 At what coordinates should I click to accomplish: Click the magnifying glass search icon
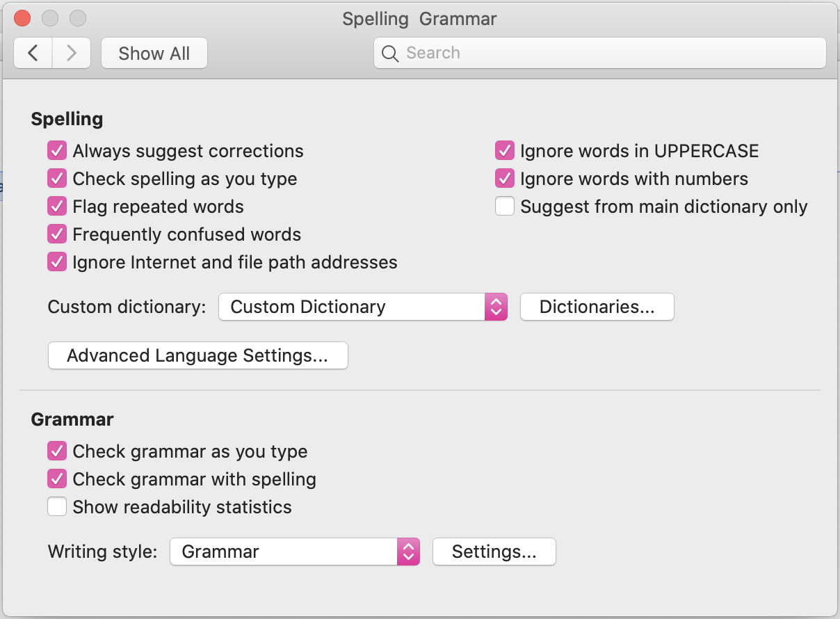tap(390, 54)
